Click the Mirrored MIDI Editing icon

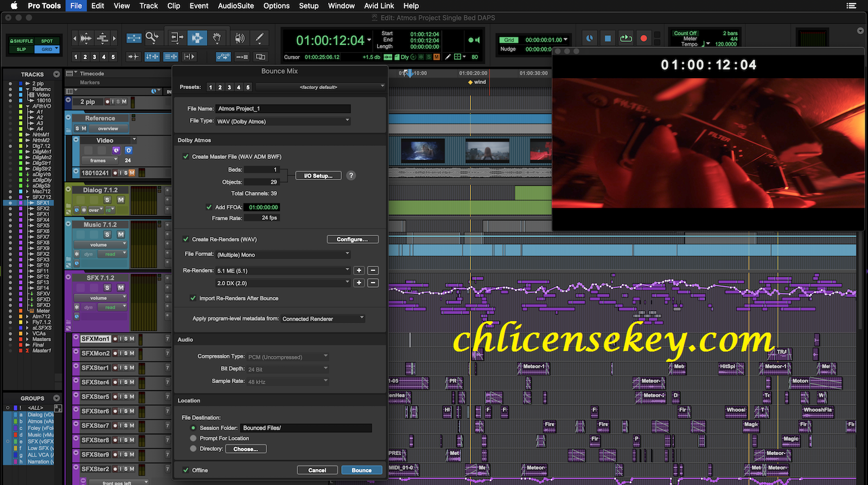[x=242, y=56]
